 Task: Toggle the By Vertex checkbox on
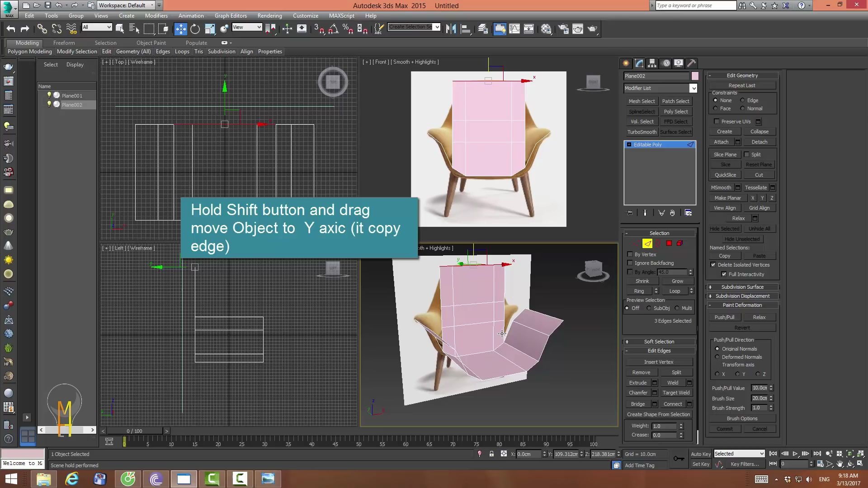pos(630,254)
